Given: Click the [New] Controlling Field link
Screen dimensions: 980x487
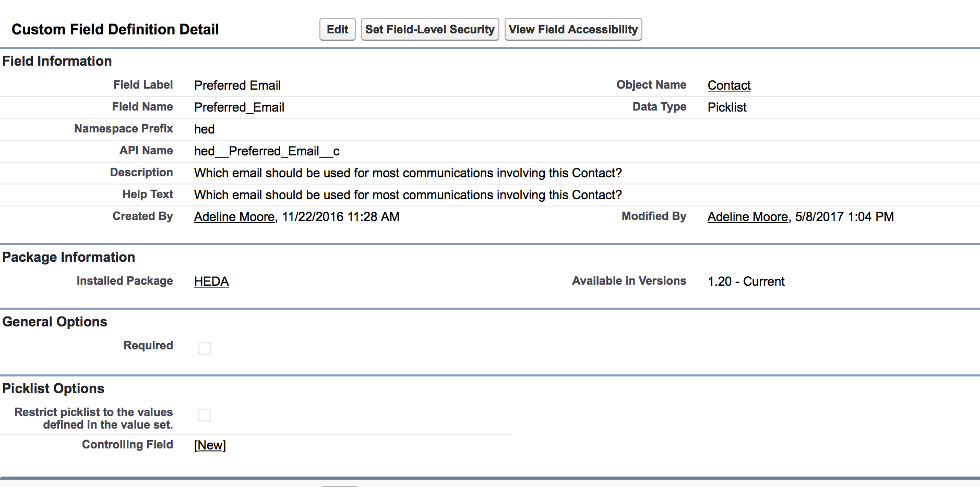Looking at the screenshot, I should (x=210, y=445).
